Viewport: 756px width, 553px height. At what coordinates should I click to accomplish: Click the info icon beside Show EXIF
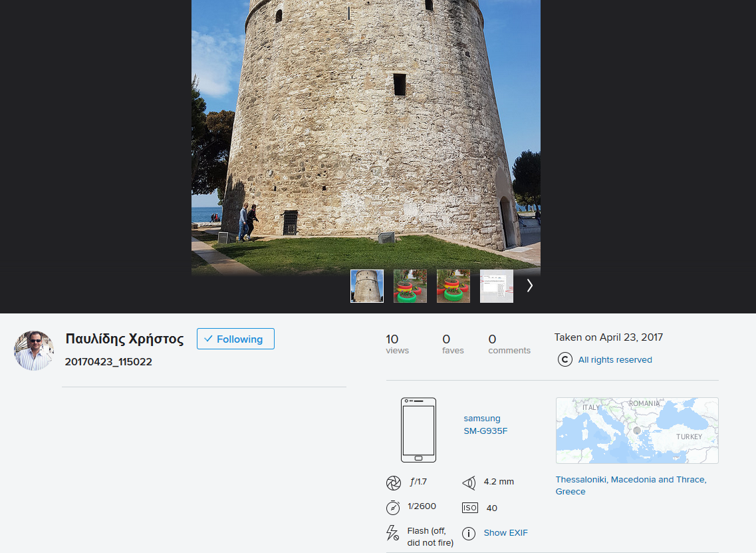pyautogui.click(x=469, y=533)
